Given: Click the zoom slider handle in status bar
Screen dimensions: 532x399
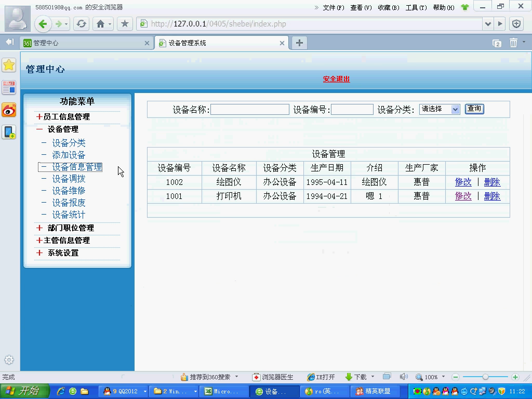Looking at the screenshot, I should click(486, 377).
